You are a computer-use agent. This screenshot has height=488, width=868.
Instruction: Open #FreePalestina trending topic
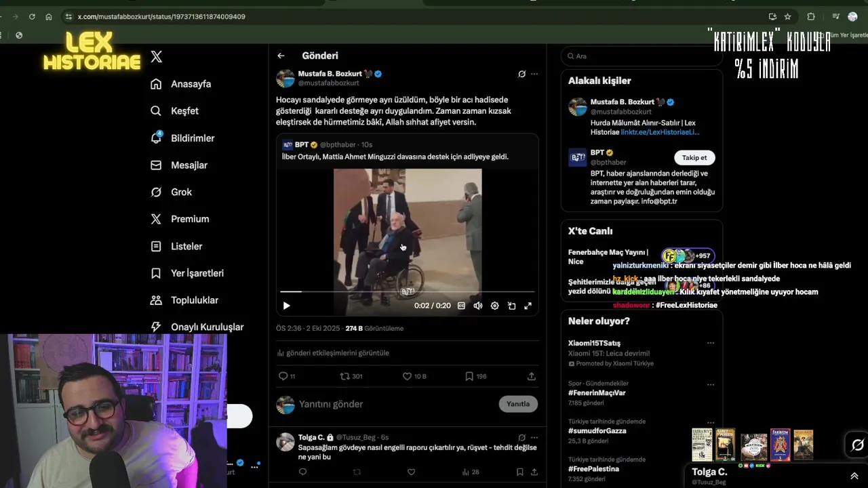(593, 469)
